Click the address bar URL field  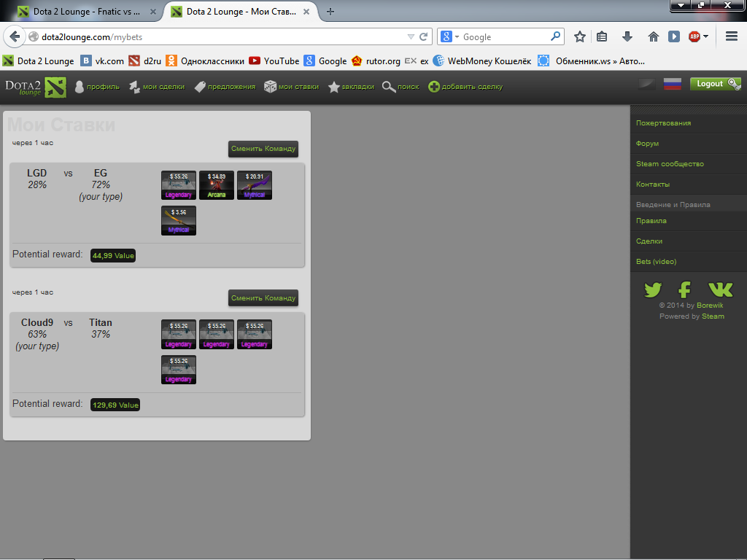pos(222,36)
